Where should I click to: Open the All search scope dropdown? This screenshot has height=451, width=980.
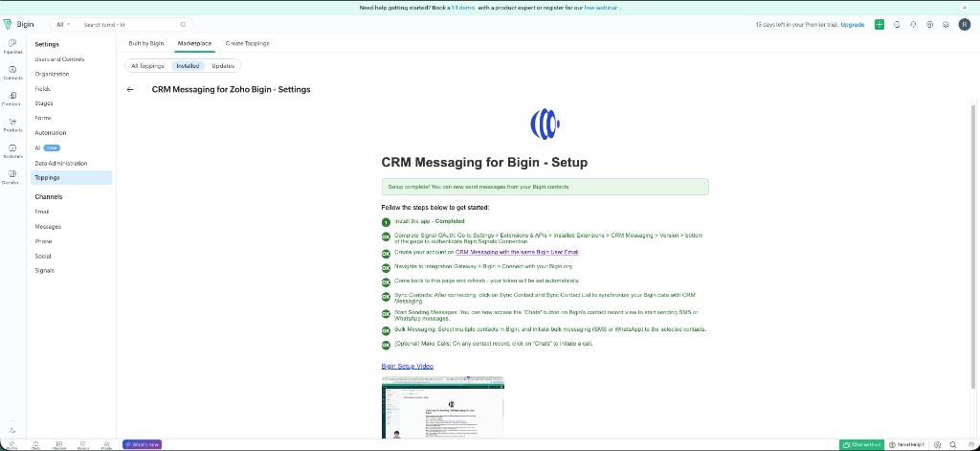(x=64, y=24)
